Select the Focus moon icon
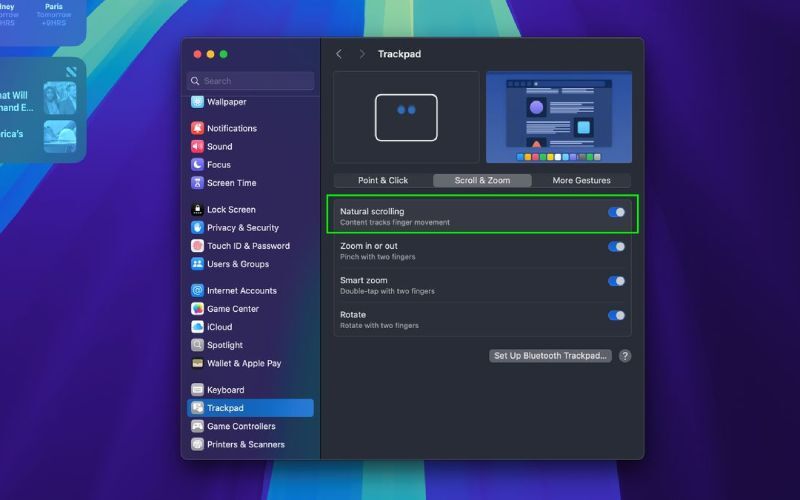This screenshot has height=500, width=800. pyautogui.click(x=198, y=165)
